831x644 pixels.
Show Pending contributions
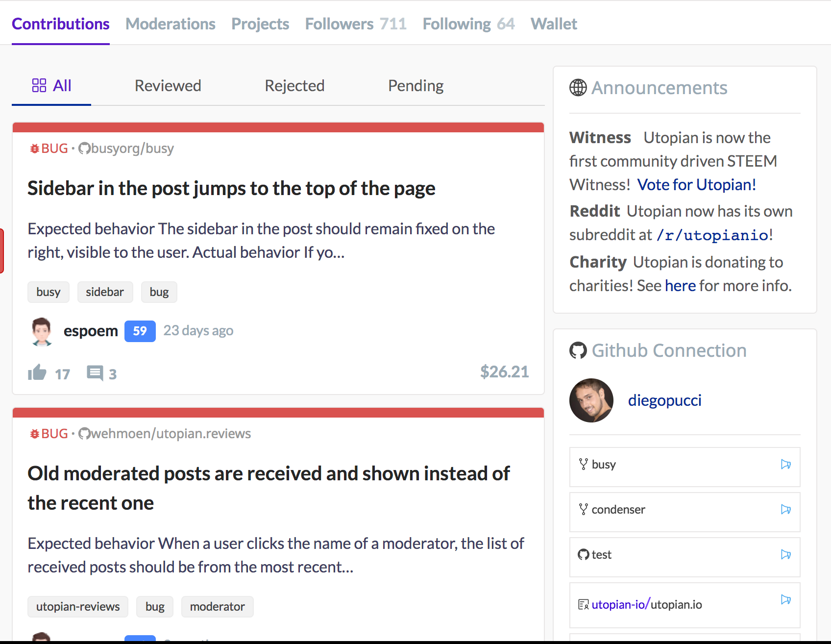pos(416,86)
